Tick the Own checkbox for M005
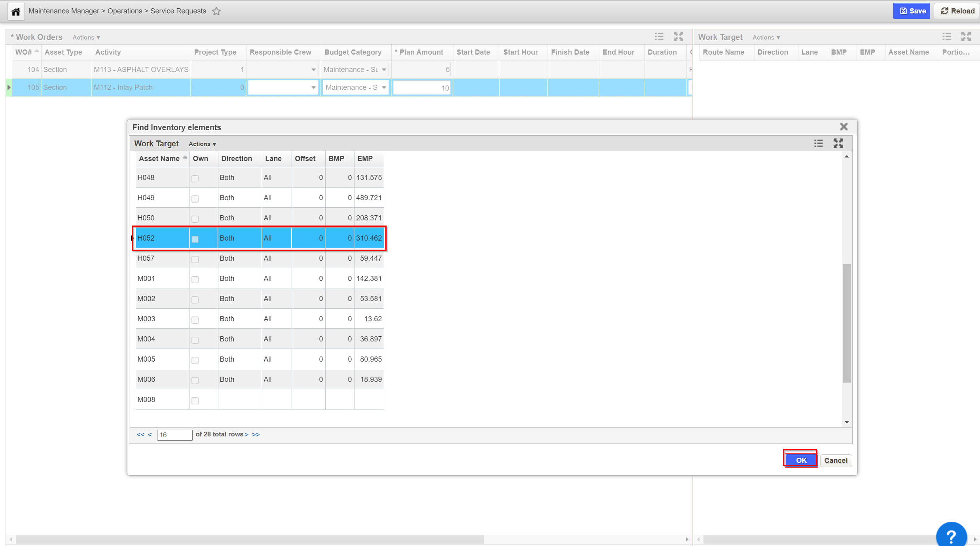The height and width of the screenshot is (546, 980). point(195,360)
